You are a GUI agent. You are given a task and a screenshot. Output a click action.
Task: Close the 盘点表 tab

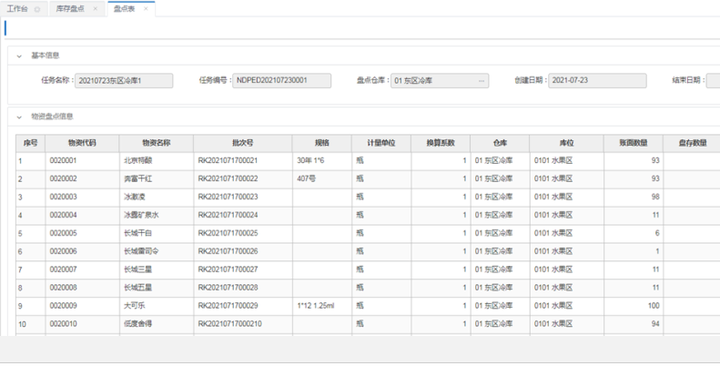[146, 9]
